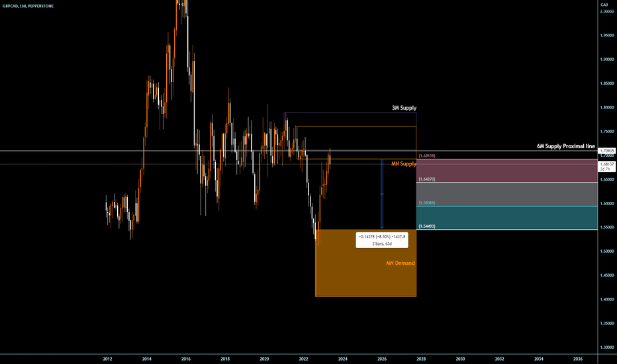617x364 pixels.
Task: Click the 2012 label on time axis
Action: click(107, 359)
